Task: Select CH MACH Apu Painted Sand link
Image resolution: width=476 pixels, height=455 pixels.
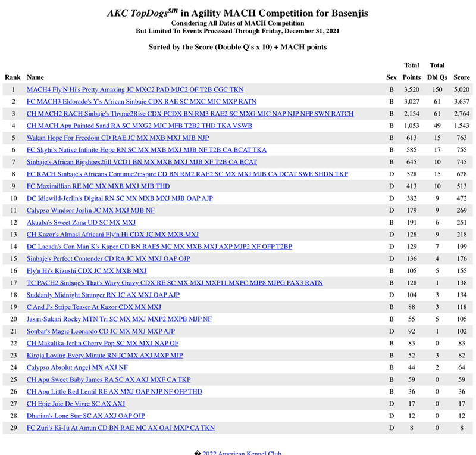Action: pyautogui.click(x=139, y=126)
